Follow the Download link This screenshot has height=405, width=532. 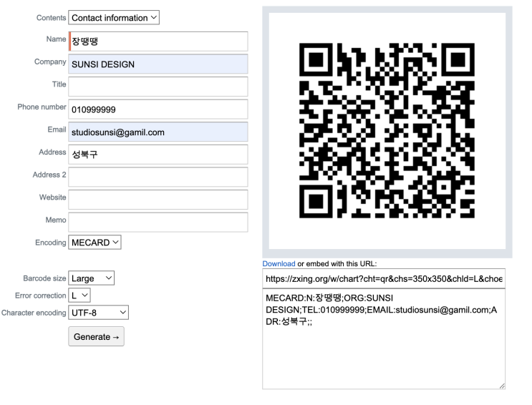(x=279, y=263)
